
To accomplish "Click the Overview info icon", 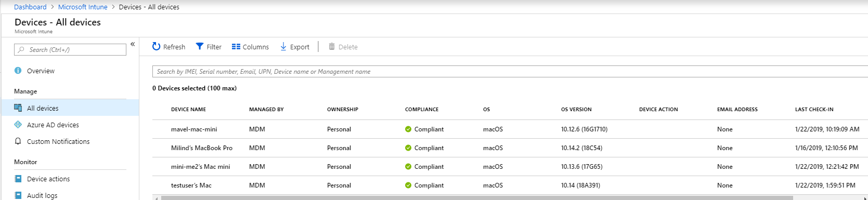I will [18, 71].
